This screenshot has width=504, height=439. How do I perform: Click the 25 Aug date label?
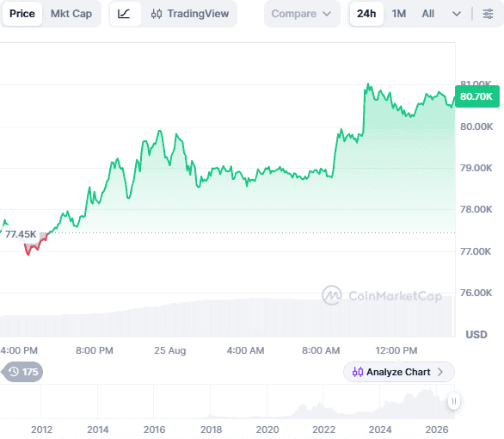coord(170,350)
